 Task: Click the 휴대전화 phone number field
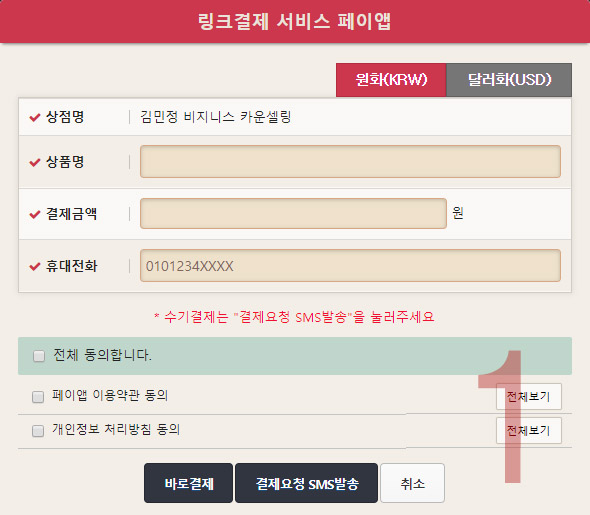(x=350, y=266)
